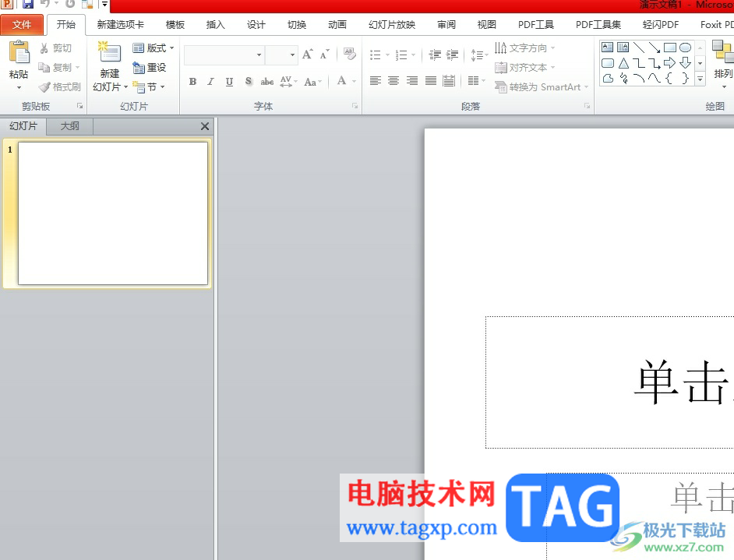Screen dimensions: 734x560
Task: Align text left
Action: pos(375,81)
